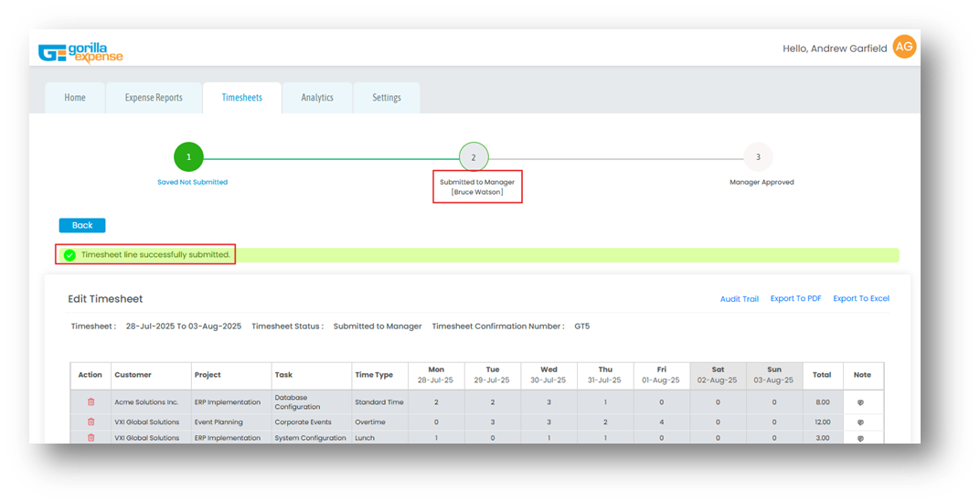Screen dimensions: 980x503
Task: Open the note for Corporate Events row
Action: pyautogui.click(x=860, y=423)
